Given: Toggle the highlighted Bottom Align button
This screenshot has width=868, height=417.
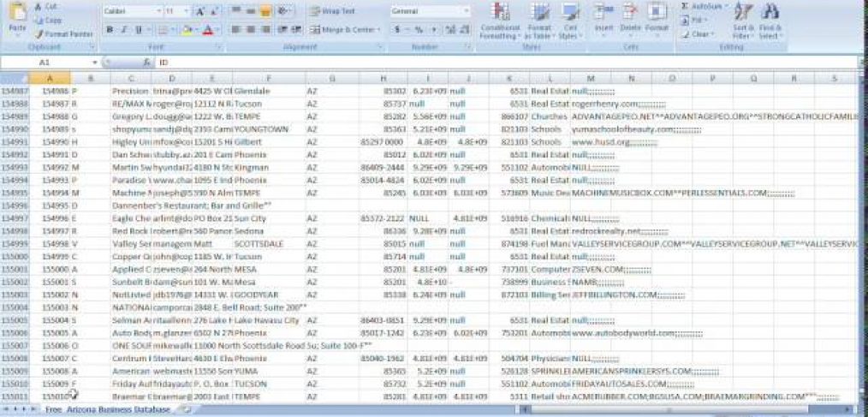Looking at the screenshot, I should pos(265,11).
